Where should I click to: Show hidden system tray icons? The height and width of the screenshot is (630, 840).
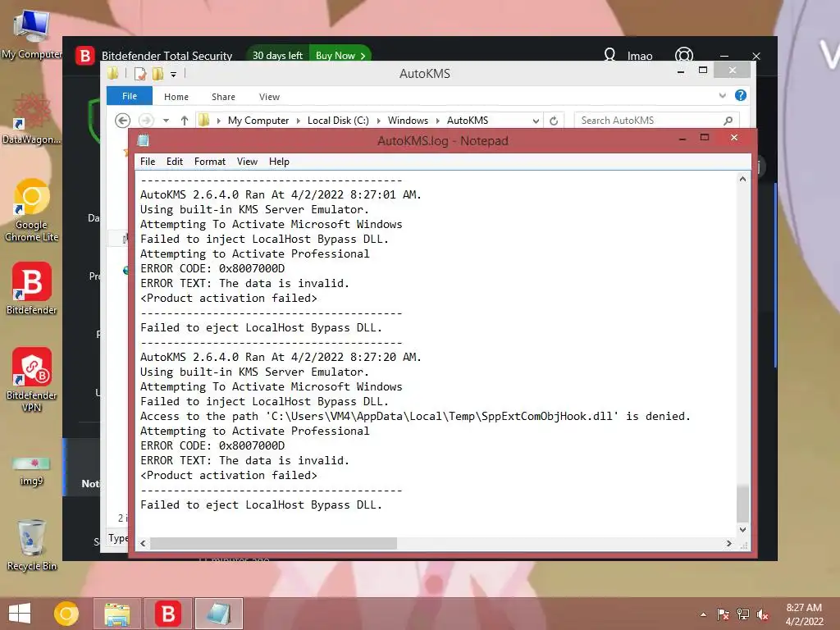pos(703,614)
